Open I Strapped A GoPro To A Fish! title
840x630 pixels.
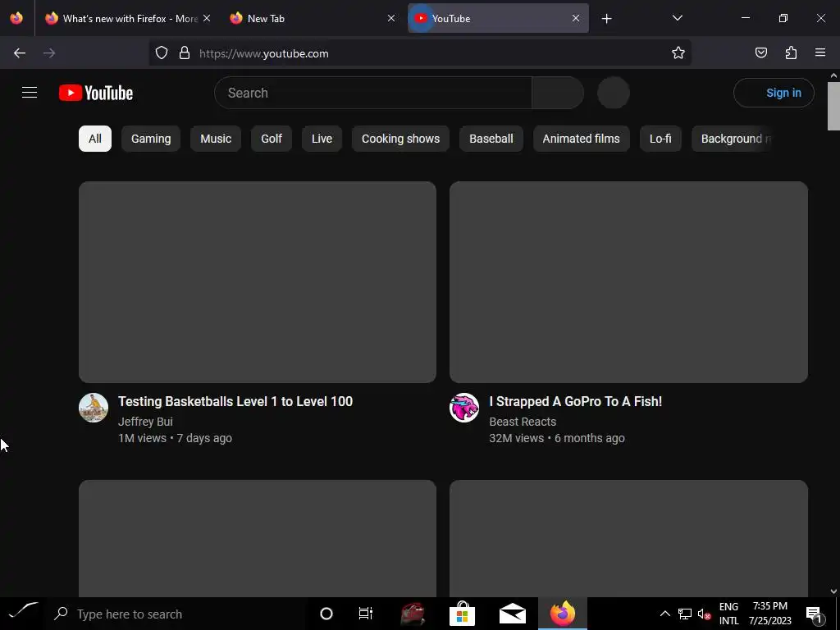575,402
